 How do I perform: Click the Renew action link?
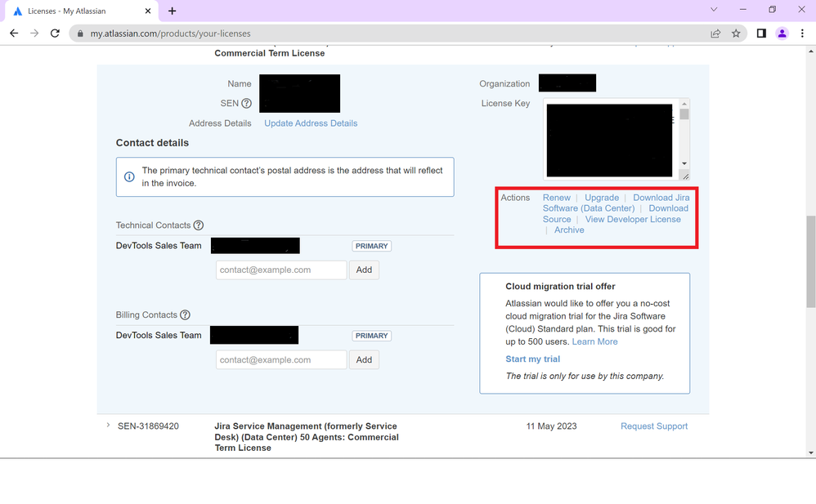coord(556,198)
